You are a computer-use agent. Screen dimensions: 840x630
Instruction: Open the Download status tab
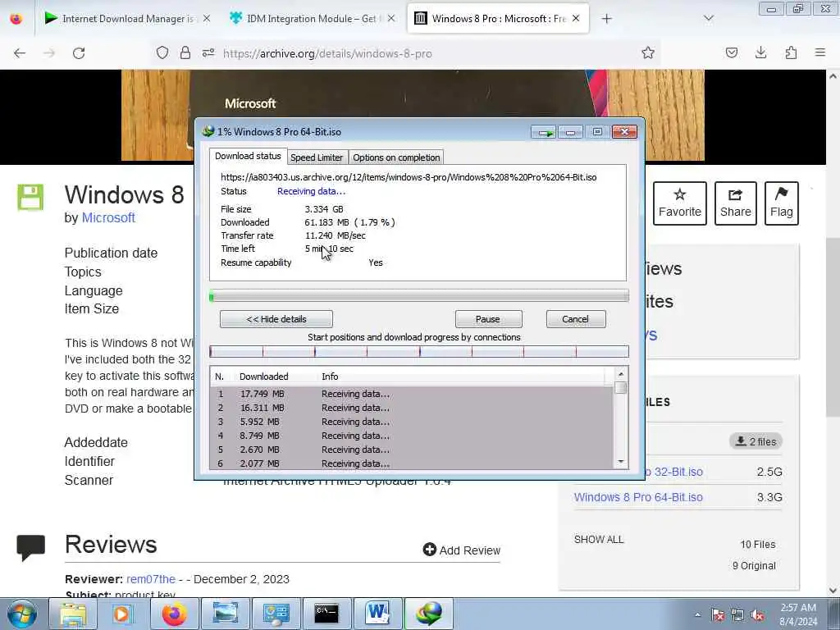(x=248, y=156)
